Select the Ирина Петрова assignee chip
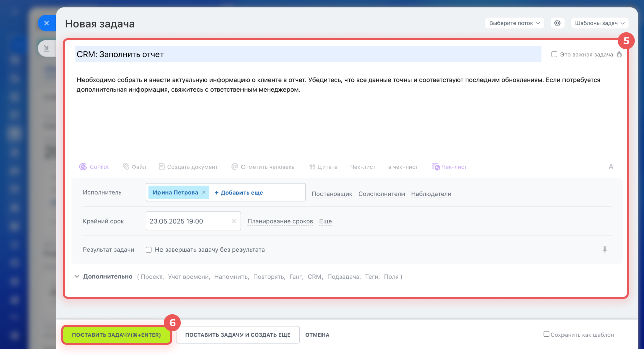Screen dimensions: 644x357 [179, 192]
